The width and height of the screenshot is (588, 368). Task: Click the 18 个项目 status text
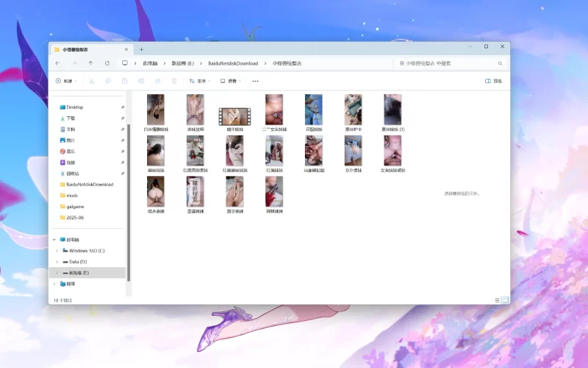click(x=62, y=300)
